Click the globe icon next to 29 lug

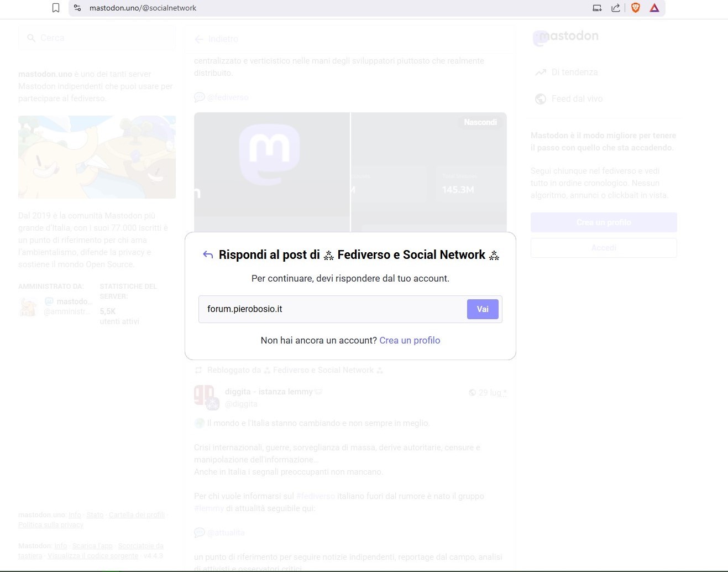coord(473,392)
